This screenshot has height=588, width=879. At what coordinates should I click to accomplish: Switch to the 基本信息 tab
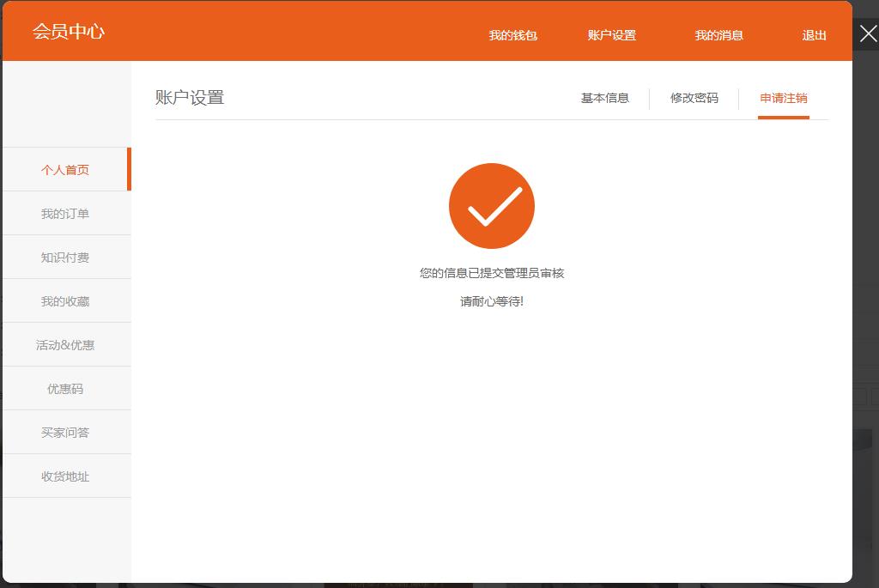click(604, 98)
